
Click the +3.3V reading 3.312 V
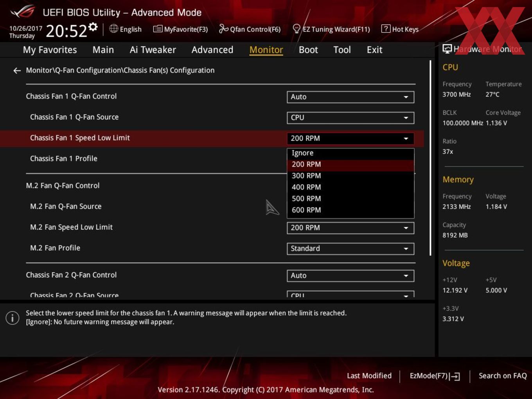453,319
